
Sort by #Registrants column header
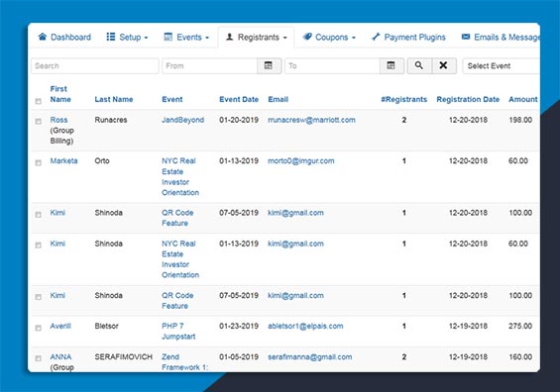pyautogui.click(x=404, y=100)
